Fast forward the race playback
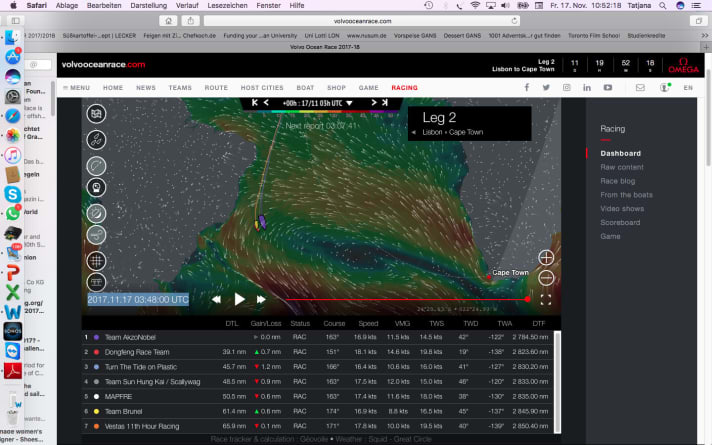 click(x=261, y=299)
